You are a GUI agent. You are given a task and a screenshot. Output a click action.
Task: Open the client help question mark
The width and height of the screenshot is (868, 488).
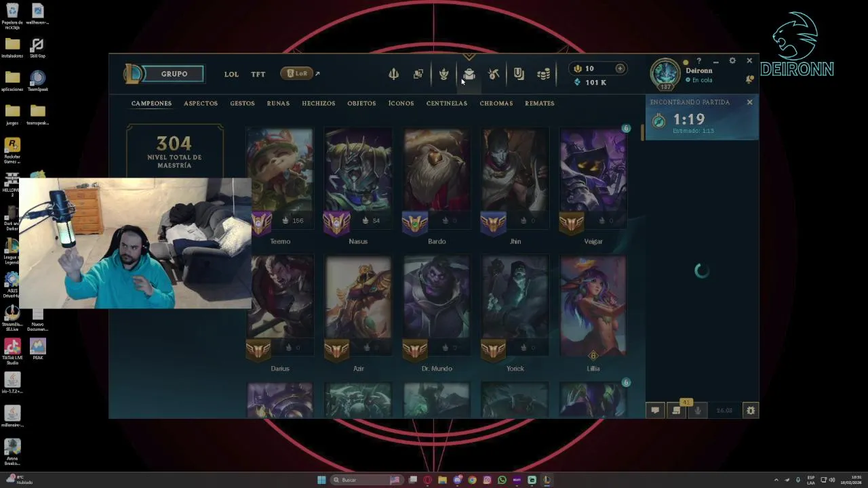[698, 61]
